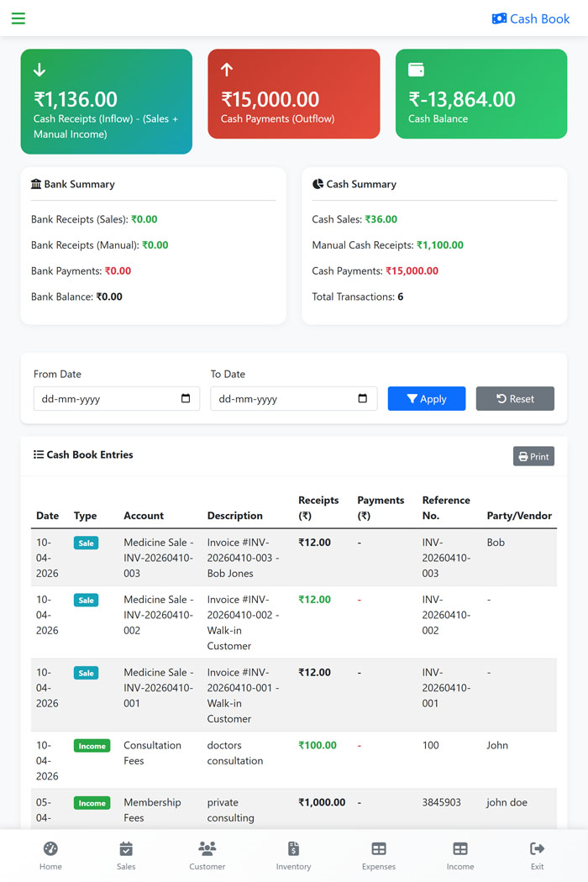
Task: Focus the To Date input field
Action: tap(294, 398)
